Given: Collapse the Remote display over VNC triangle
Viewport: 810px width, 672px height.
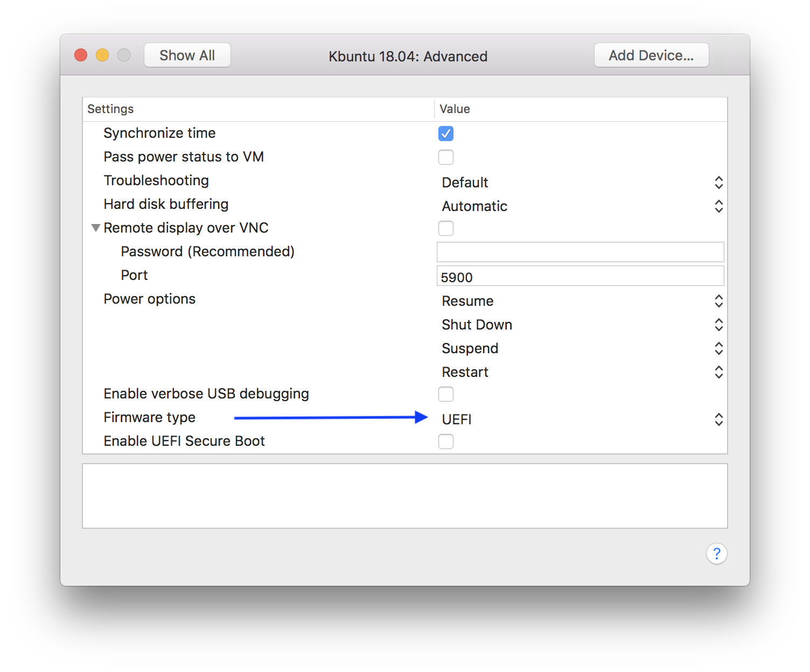Looking at the screenshot, I should [96, 228].
